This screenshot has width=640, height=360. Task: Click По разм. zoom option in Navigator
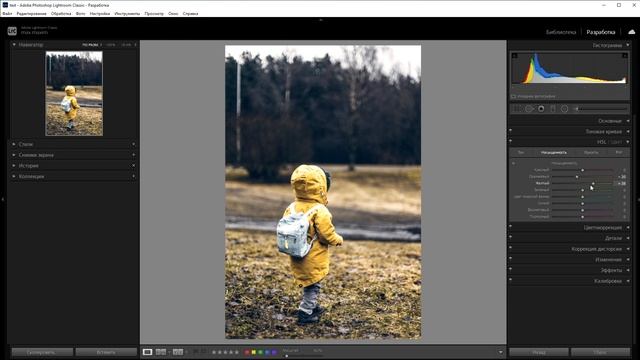pyautogui.click(x=90, y=45)
